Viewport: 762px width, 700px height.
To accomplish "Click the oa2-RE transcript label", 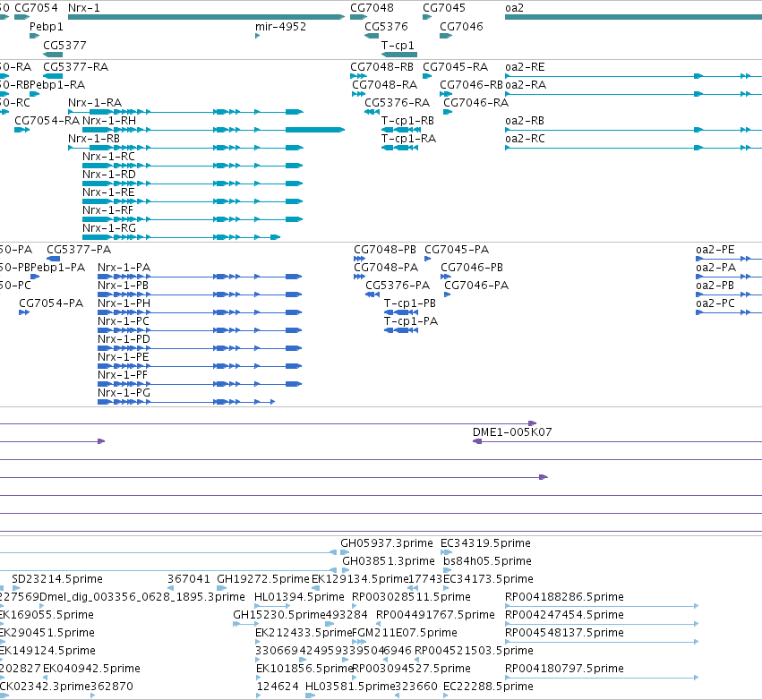I will click(x=525, y=67).
